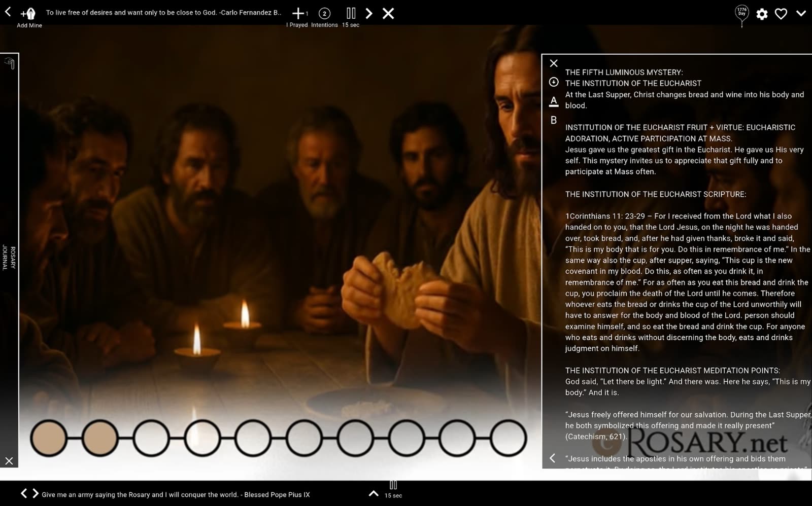Select the ninth rosary bead
Screen dimensions: 812x506
pyautogui.click(x=458, y=438)
